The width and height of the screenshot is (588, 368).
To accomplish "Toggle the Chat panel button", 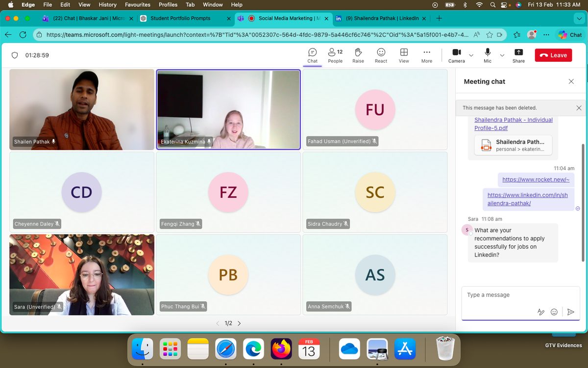I will coord(313,55).
